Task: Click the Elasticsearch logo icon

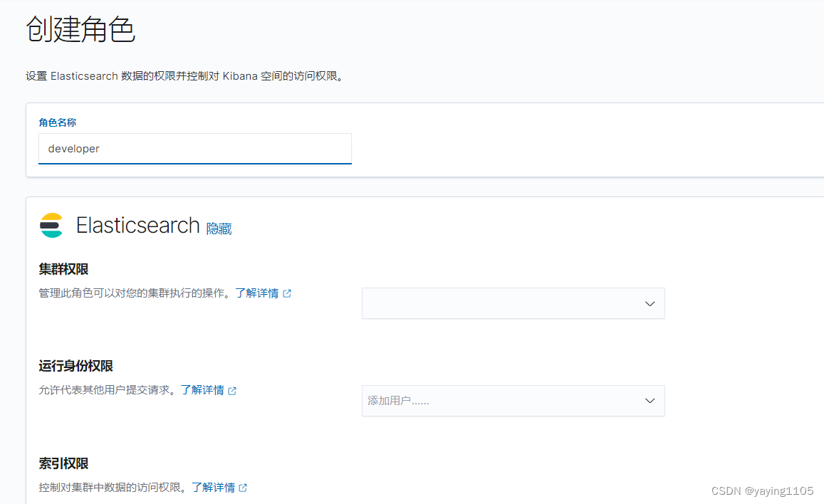Action: tap(51, 225)
